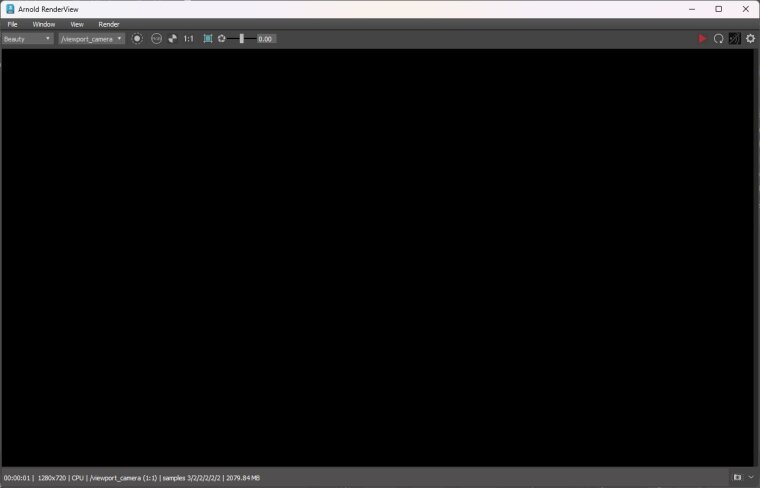This screenshot has width=760, height=488.
Task: Click the exposure icon to reset
Action: [222, 39]
